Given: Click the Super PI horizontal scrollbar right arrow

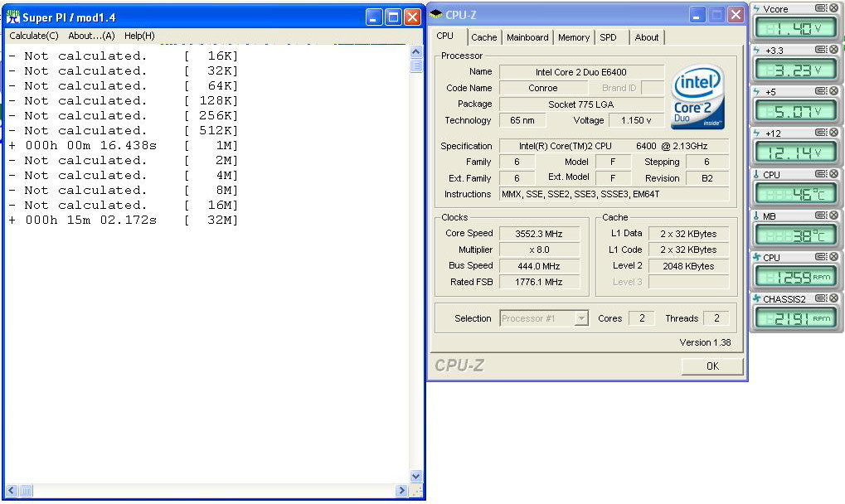Looking at the screenshot, I should pyautogui.click(x=401, y=491).
